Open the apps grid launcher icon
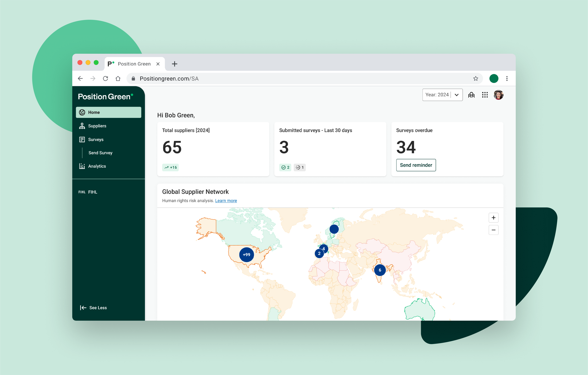Viewport: 588px width, 375px height. coord(485,95)
